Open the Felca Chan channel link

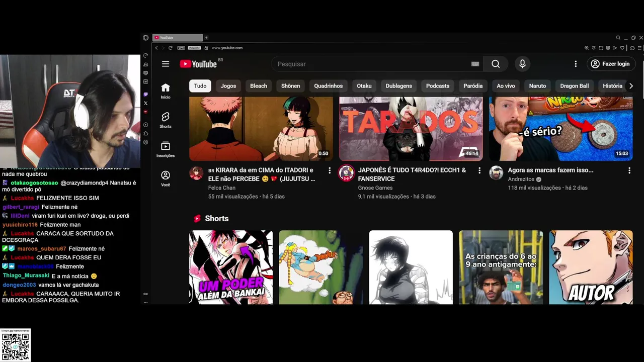coord(222,188)
